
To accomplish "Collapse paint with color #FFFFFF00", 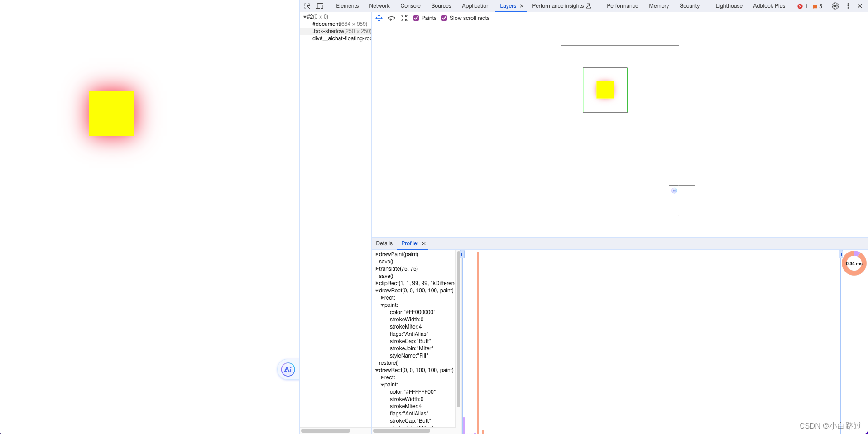I will coord(382,385).
